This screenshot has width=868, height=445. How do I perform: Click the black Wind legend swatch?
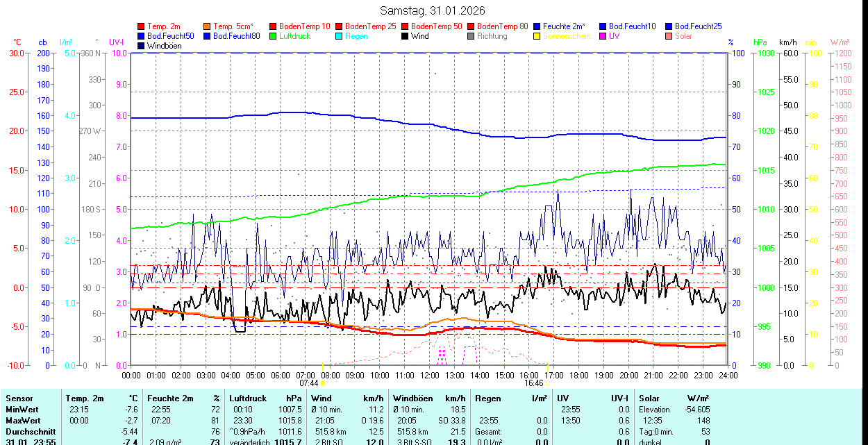click(406, 36)
